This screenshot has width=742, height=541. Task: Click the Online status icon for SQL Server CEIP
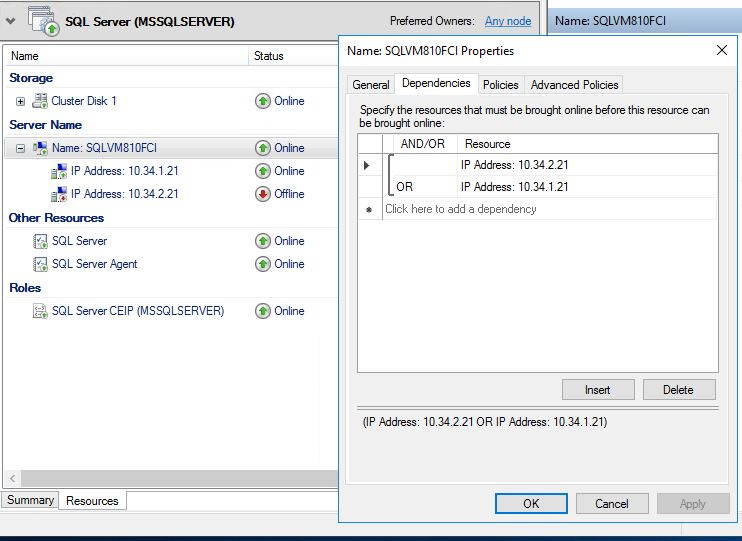click(x=263, y=311)
